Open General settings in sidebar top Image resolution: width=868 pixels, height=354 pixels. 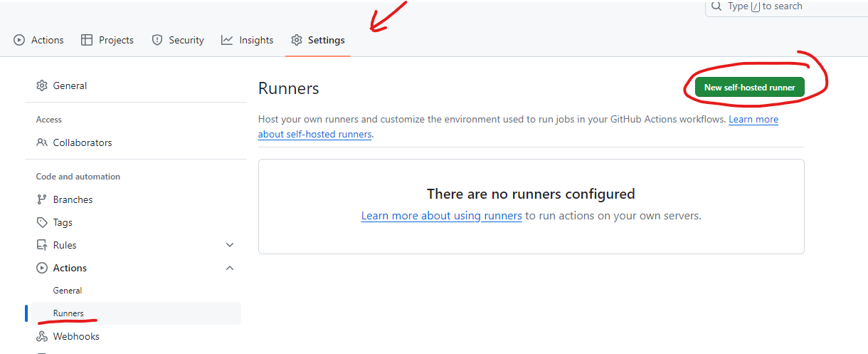136,85
